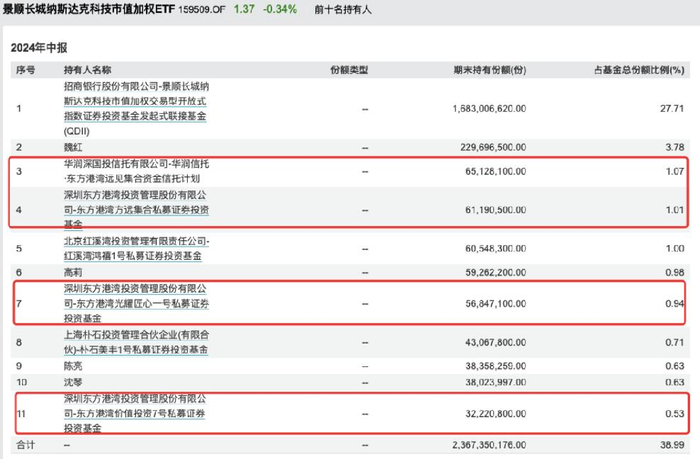The height and width of the screenshot is (459, 700).
Task: Click percentage 0.98
Action: pyautogui.click(x=675, y=272)
